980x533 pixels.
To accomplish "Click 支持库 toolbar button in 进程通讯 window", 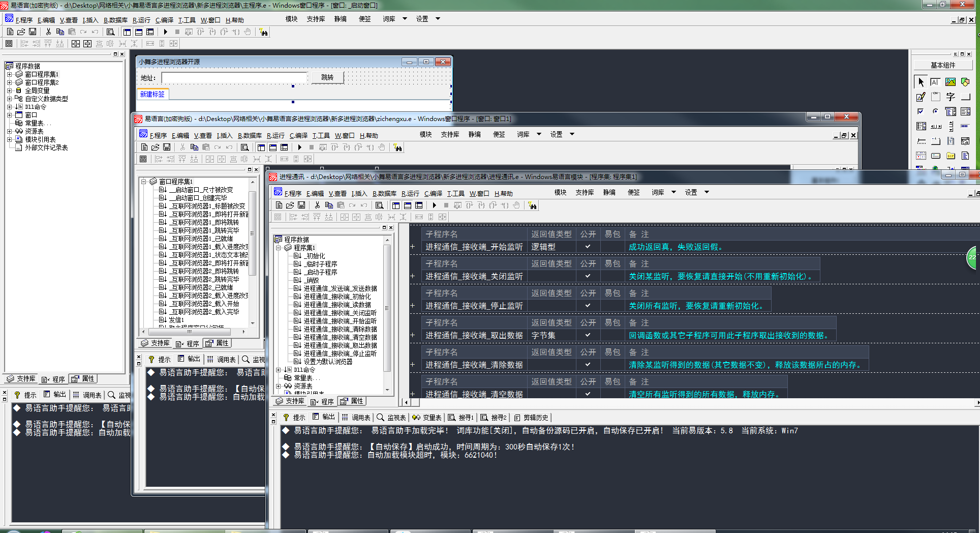I will click(x=585, y=192).
